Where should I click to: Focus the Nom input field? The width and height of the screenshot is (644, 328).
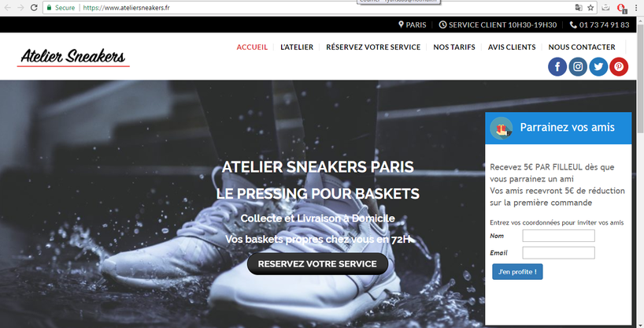pos(558,236)
